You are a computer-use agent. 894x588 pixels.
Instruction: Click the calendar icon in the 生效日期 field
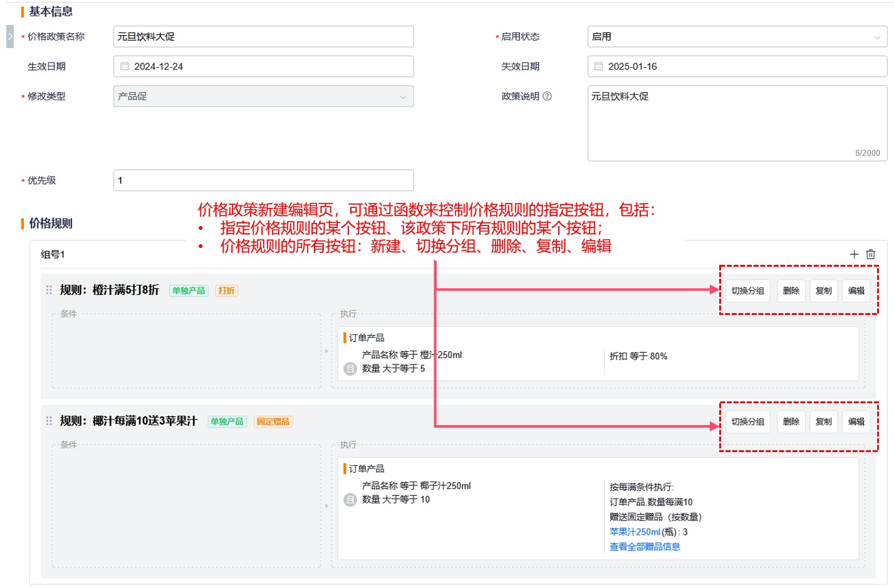125,66
